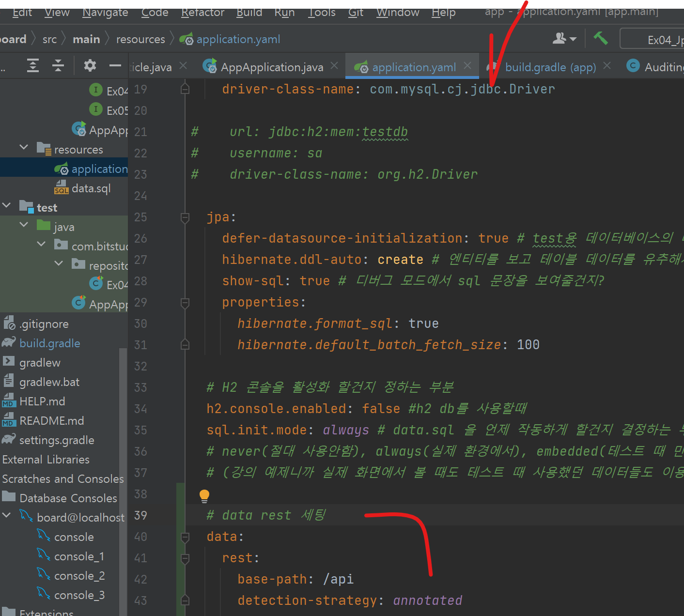Click the Build project hammer icon
This screenshot has width=684, height=616.
pyautogui.click(x=601, y=38)
